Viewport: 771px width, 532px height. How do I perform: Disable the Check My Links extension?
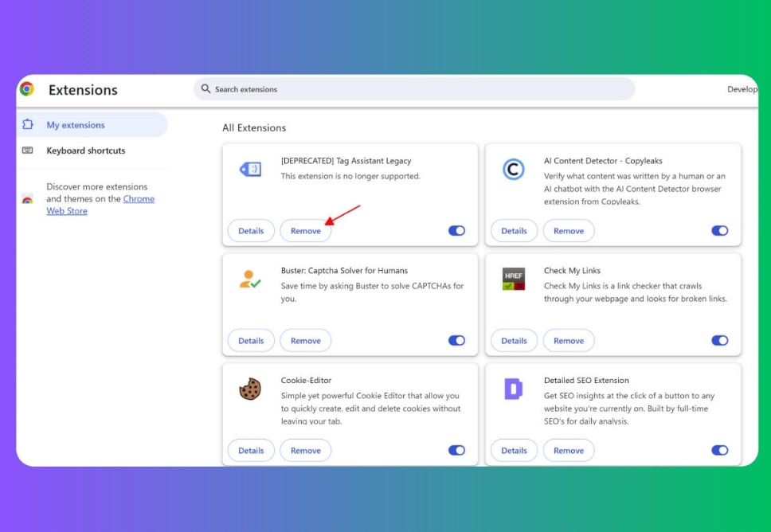719,341
